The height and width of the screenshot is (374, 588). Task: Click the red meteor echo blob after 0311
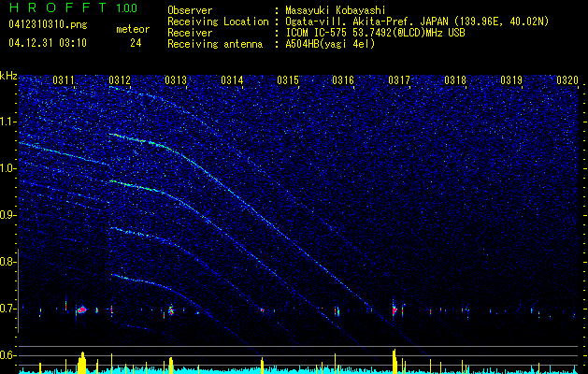tap(81, 309)
